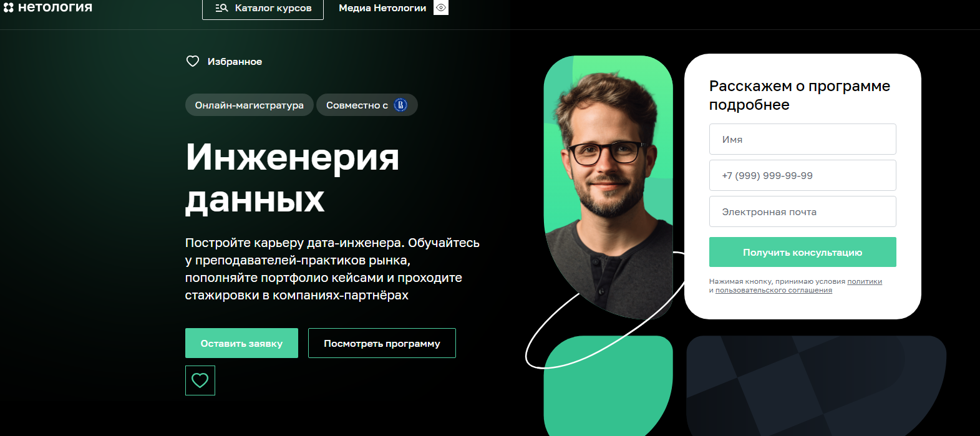
Task: Open the политики link
Action: [x=865, y=281]
